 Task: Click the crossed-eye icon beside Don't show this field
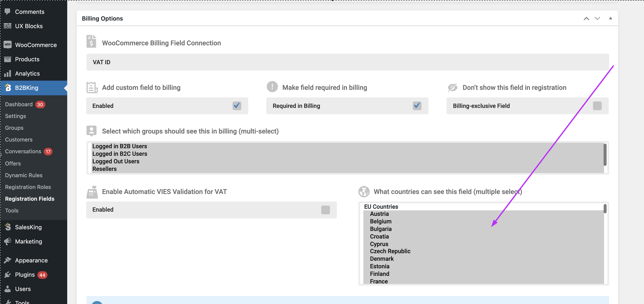click(452, 88)
